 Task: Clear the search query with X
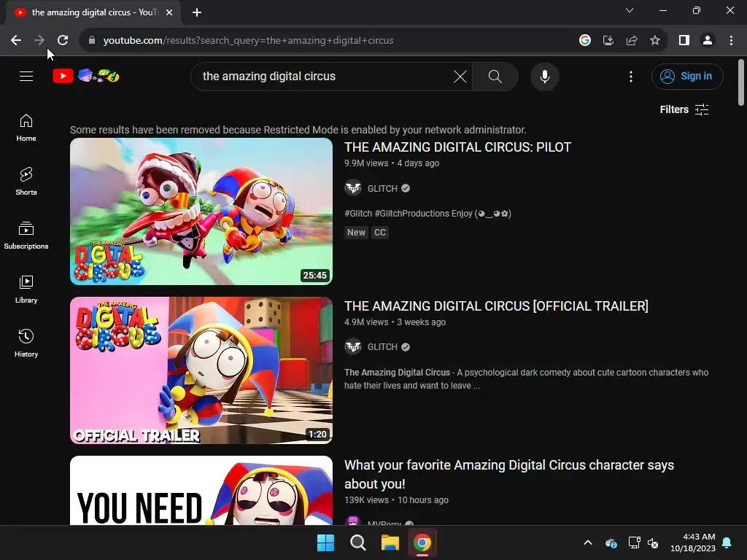pos(460,76)
